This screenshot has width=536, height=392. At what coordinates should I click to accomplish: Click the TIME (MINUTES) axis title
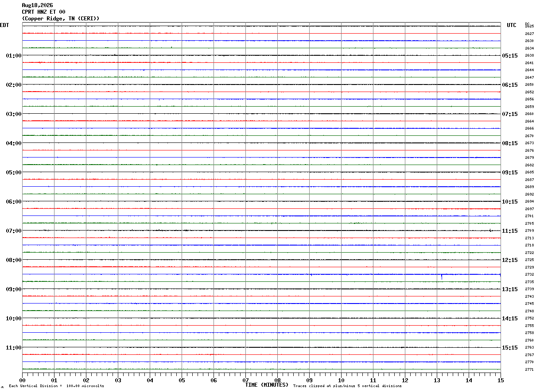click(x=267, y=385)
